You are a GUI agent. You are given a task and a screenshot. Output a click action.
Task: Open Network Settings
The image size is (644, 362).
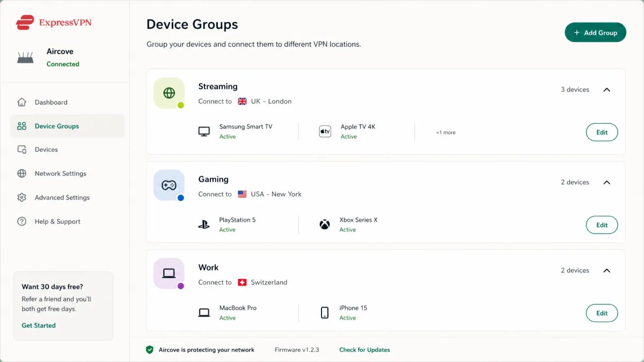coord(67,173)
